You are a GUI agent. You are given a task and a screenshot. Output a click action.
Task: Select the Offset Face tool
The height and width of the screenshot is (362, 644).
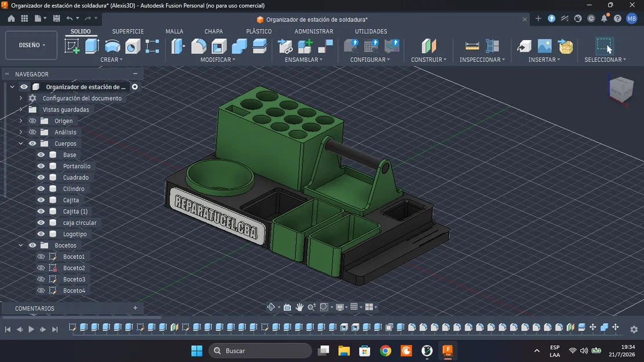(259, 46)
